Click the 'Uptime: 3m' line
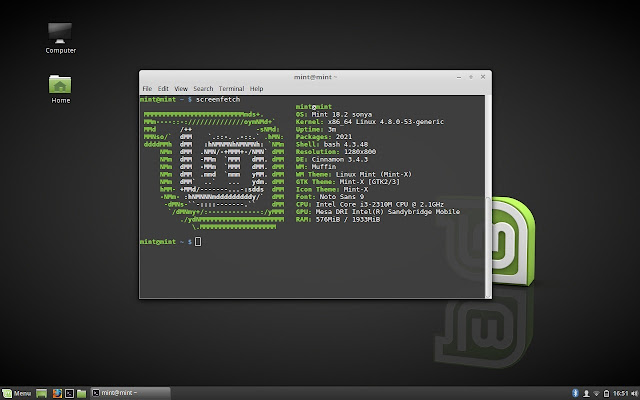Image resolution: width=640 pixels, height=400 pixels. tap(316, 129)
